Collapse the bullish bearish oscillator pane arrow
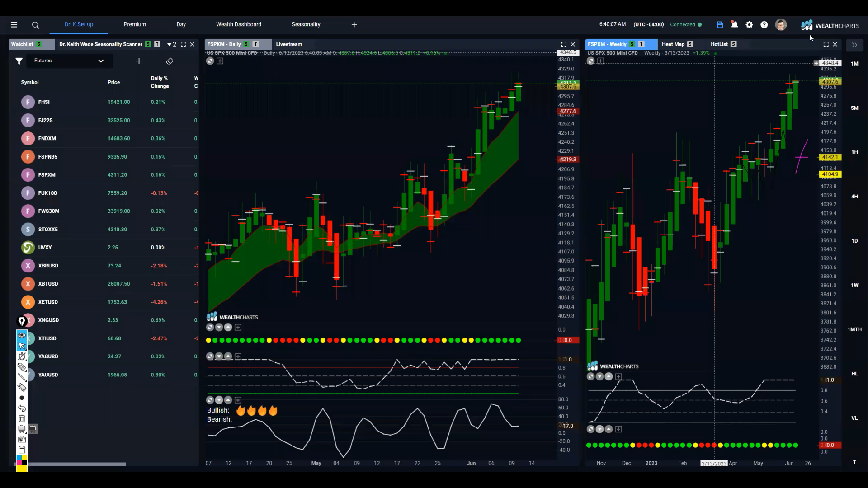Viewport: 868px width, 488px height. 219,400
